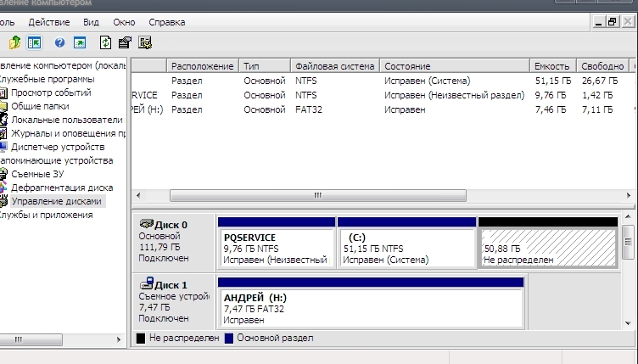Image resolution: width=638 pixels, height=364 pixels.
Task: Click the blue Help question mark icon
Action: coord(59,42)
